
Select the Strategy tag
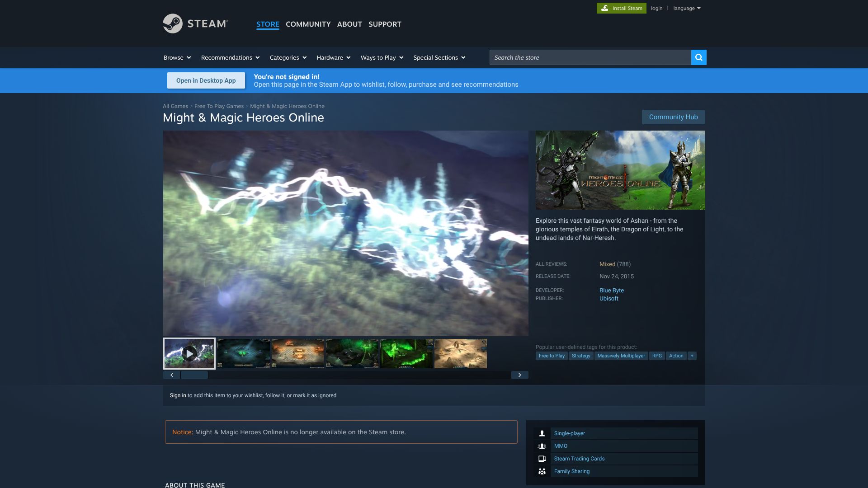(x=581, y=356)
